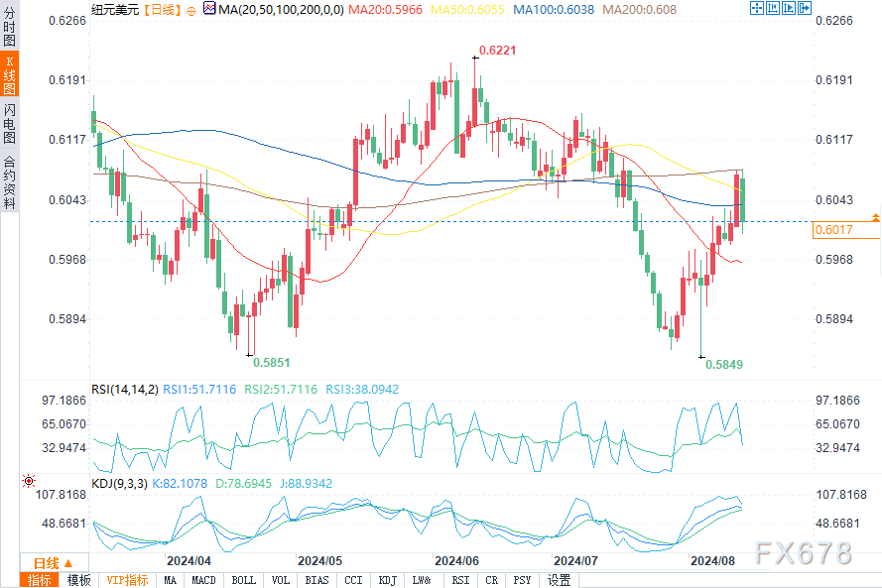
Task: Click the orange arrow marker on right price axis
Action: 874,216
